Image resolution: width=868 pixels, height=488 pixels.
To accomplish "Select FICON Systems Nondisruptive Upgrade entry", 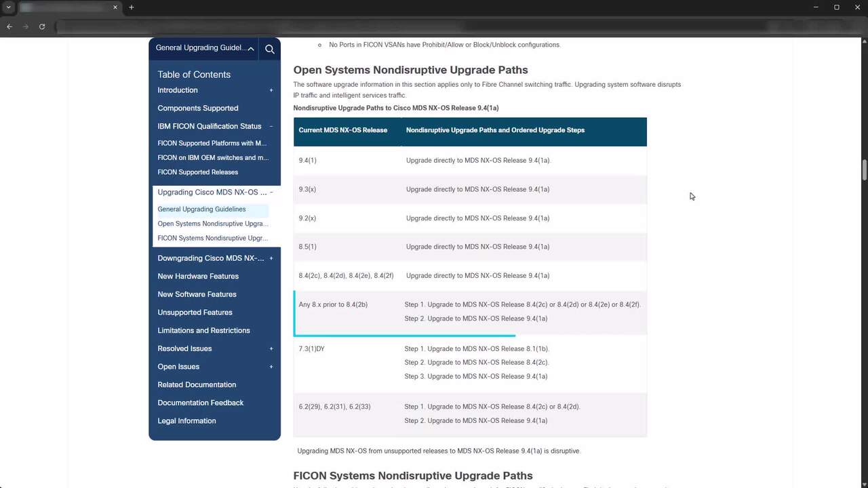I will [x=213, y=239].
